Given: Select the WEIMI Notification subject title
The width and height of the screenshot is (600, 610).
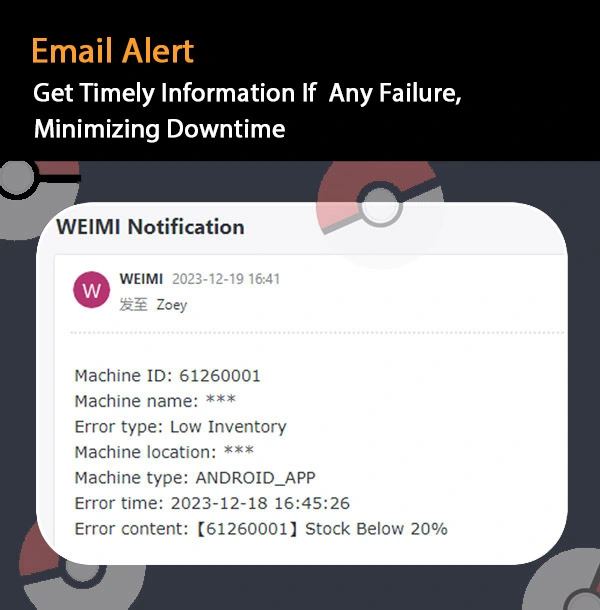Looking at the screenshot, I should click(x=150, y=226).
